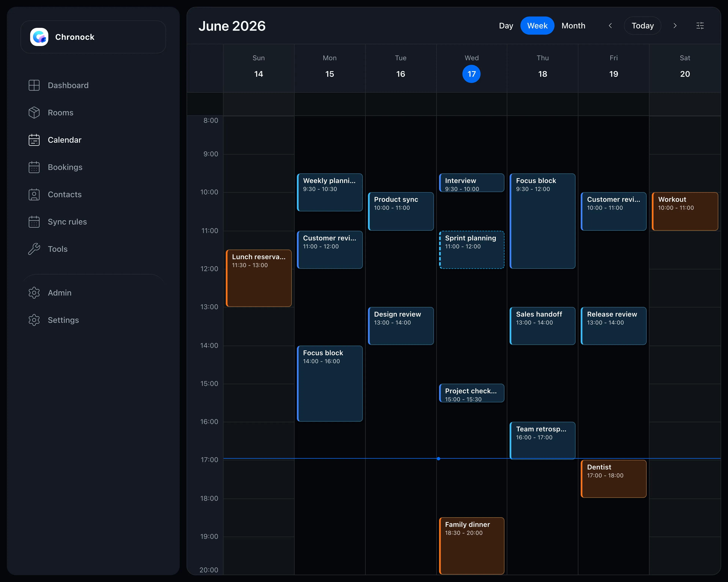The width and height of the screenshot is (728, 582).
Task: Open the Family dinner event
Action: coord(471,546)
